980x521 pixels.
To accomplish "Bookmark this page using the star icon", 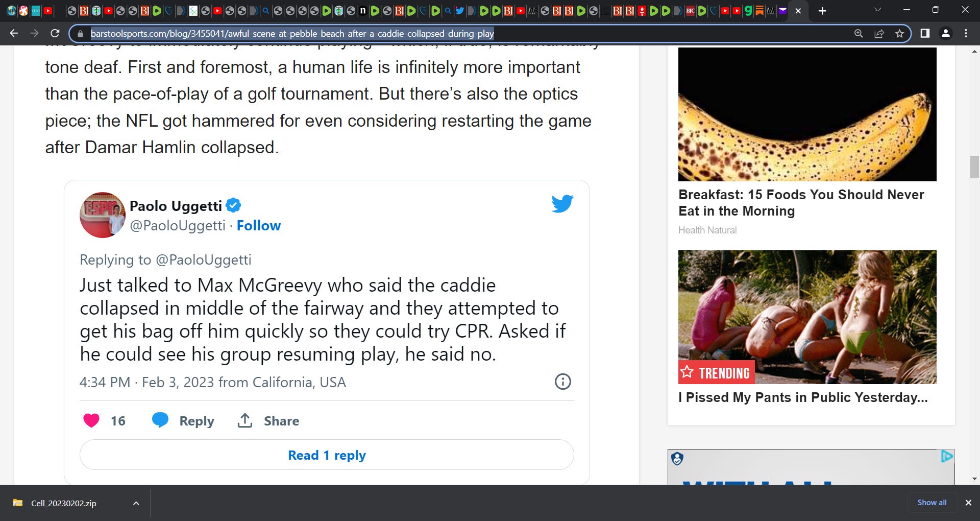I will (899, 33).
